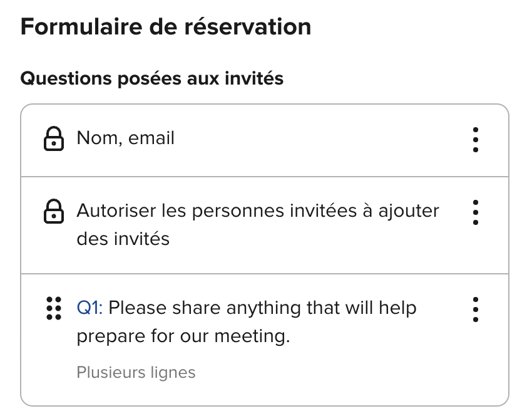Open three-dot menu for Autoriser les personnes invitées

[x=475, y=212]
